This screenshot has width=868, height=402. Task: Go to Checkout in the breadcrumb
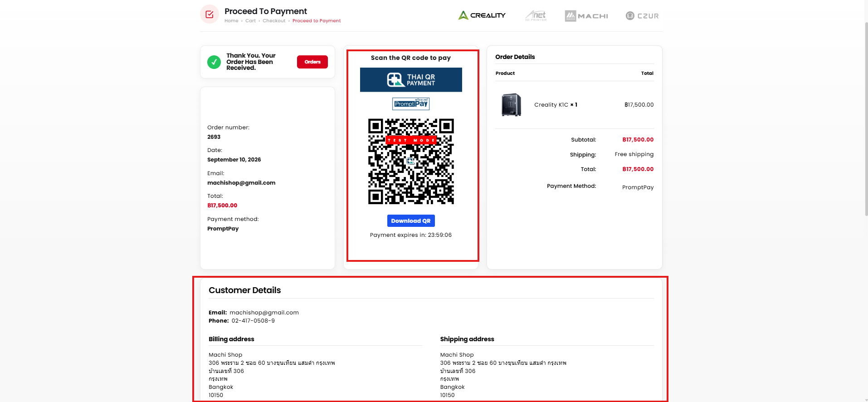[274, 21]
